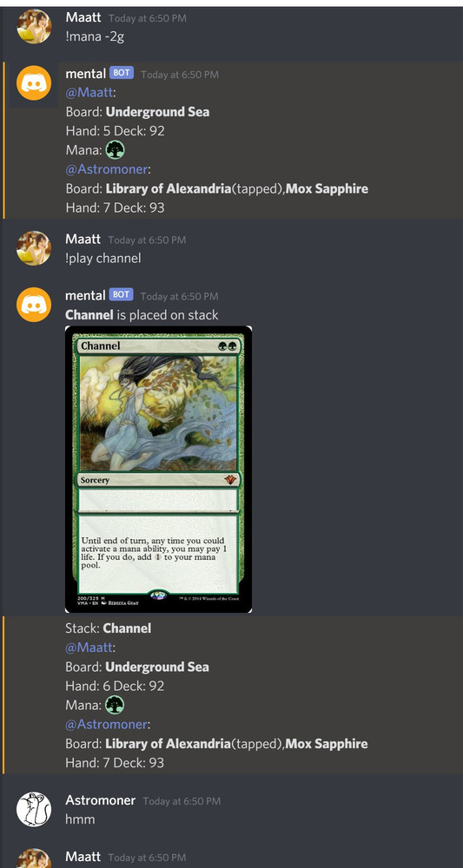Click the hmm message text
The height and width of the screenshot is (868, 463).
click(80, 819)
